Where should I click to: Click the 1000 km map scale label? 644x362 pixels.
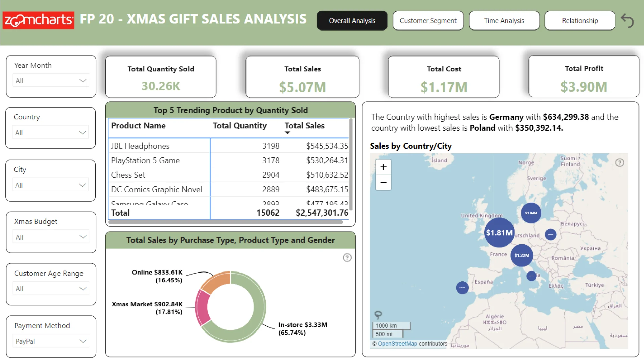point(386,326)
